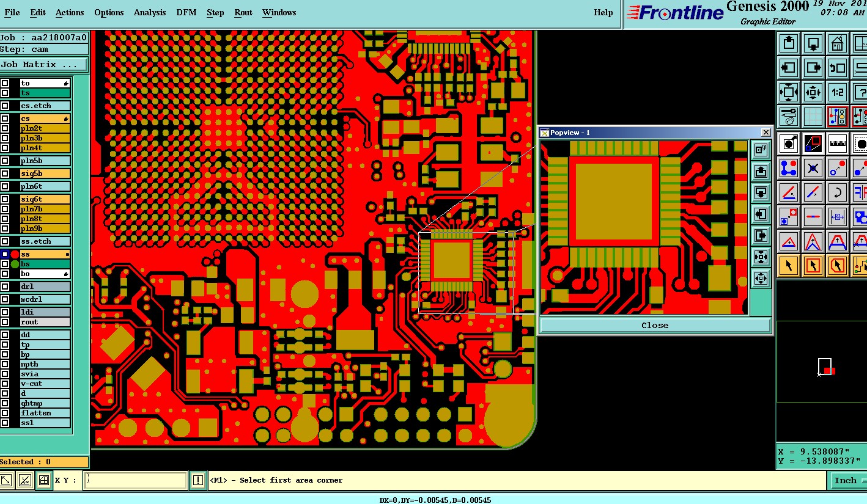867x504 pixels.
Task: Click the pan right icon in main toolbar
Action: tap(813, 68)
